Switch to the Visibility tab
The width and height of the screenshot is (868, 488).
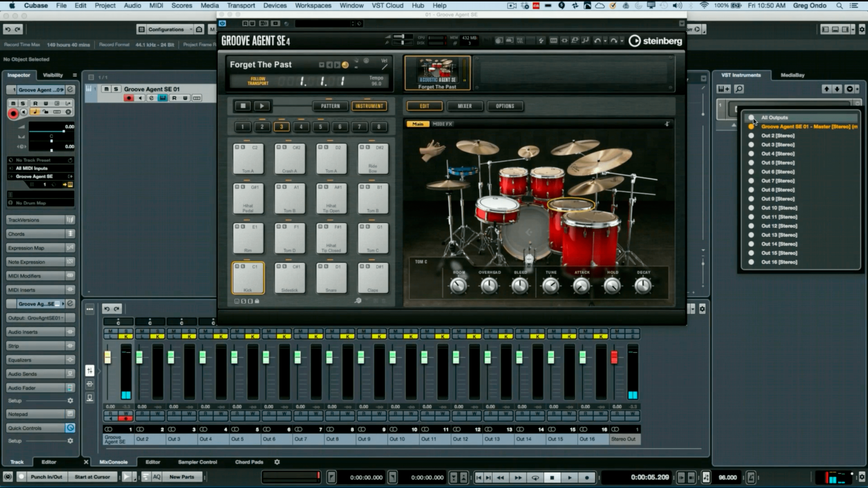point(53,75)
